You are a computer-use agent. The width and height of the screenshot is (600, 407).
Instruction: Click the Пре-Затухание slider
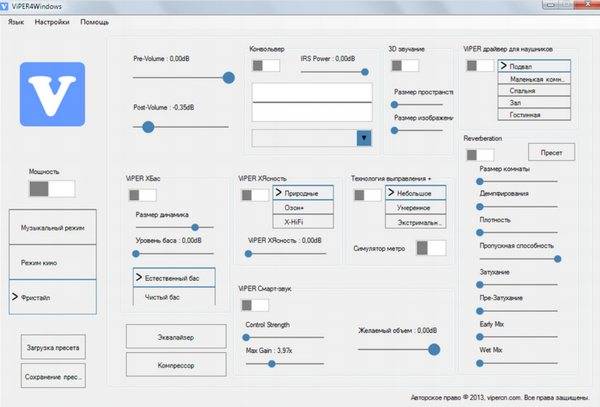[518, 311]
